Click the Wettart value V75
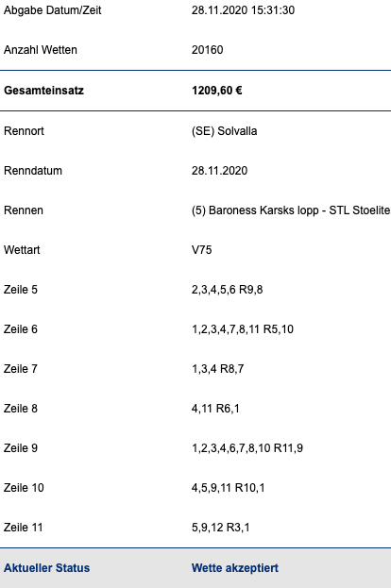 [x=202, y=250]
